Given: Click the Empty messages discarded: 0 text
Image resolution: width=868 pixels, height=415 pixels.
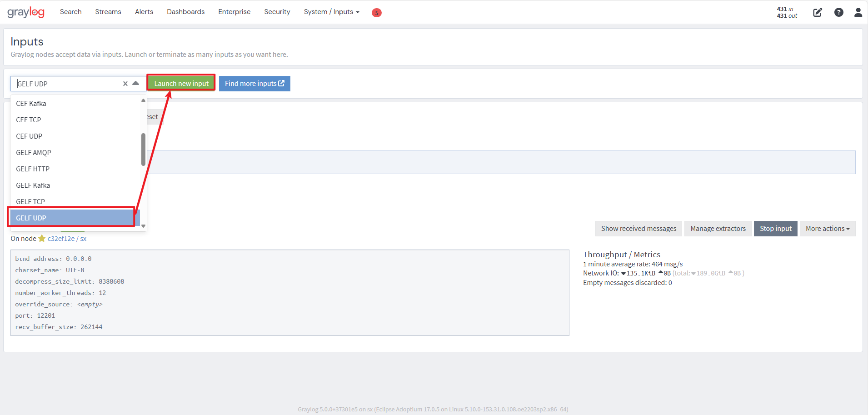Looking at the screenshot, I should tap(628, 283).
